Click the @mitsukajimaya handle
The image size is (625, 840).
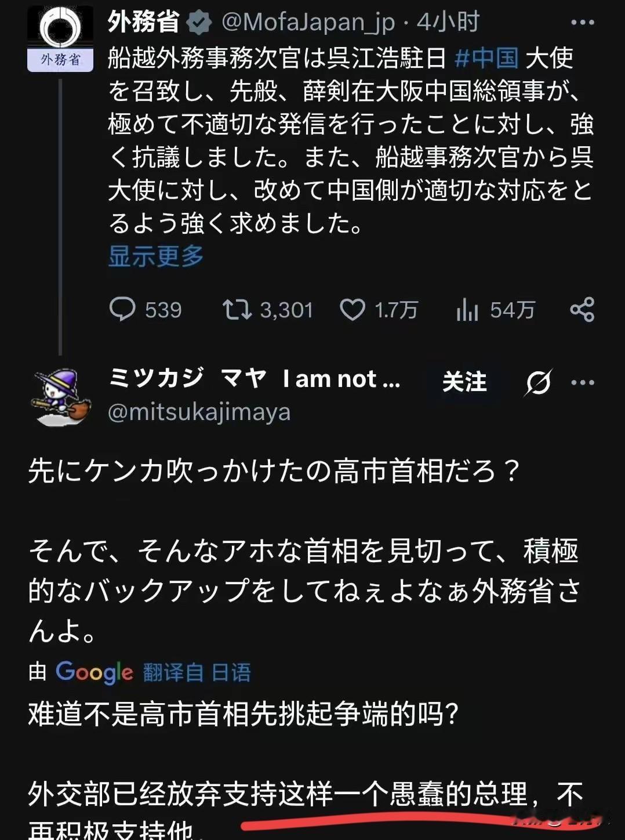[199, 412]
